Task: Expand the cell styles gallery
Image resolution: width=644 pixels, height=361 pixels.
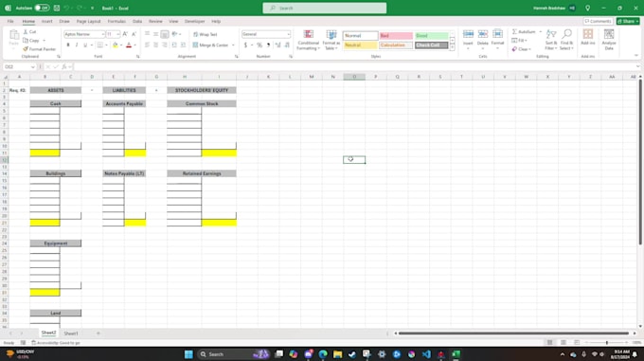Action: pyautogui.click(x=452, y=47)
